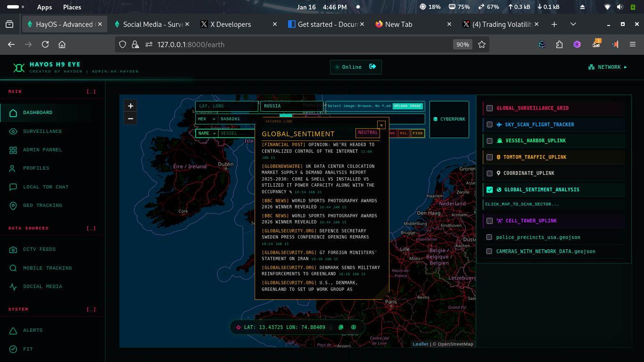The height and width of the screenshot is (362, 644).
Task: Click inside the LAT, LONG input field
Action: tap(226, 106)
